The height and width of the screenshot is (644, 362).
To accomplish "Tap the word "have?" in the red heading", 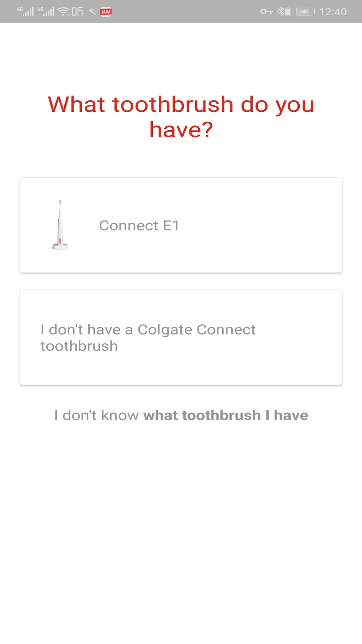I will click(181, 129).
